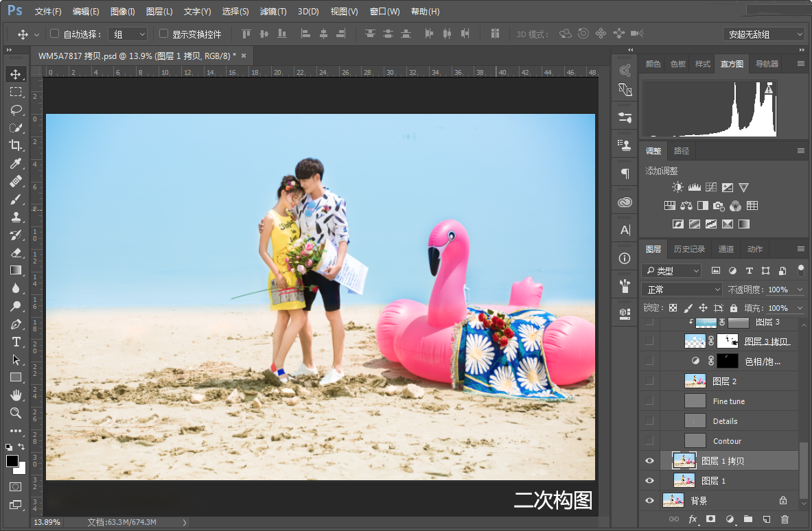Select the Pen tool

click(x=16, y=324)
